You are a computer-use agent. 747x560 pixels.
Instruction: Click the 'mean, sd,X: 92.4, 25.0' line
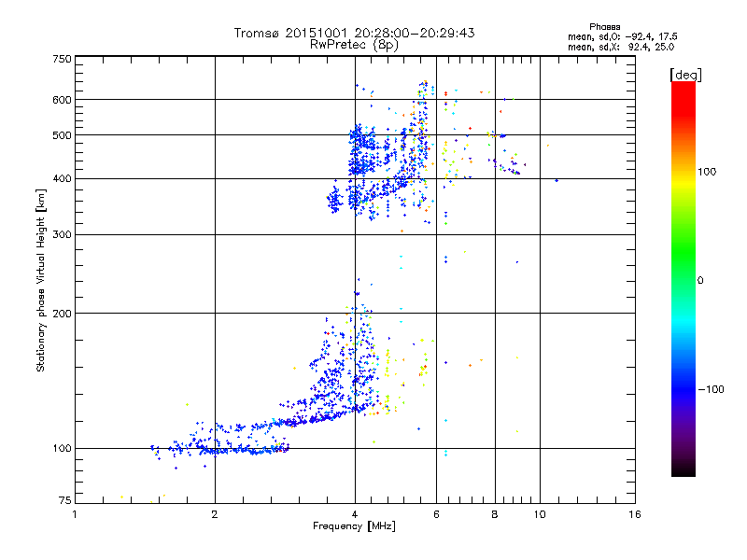point(621,47)
